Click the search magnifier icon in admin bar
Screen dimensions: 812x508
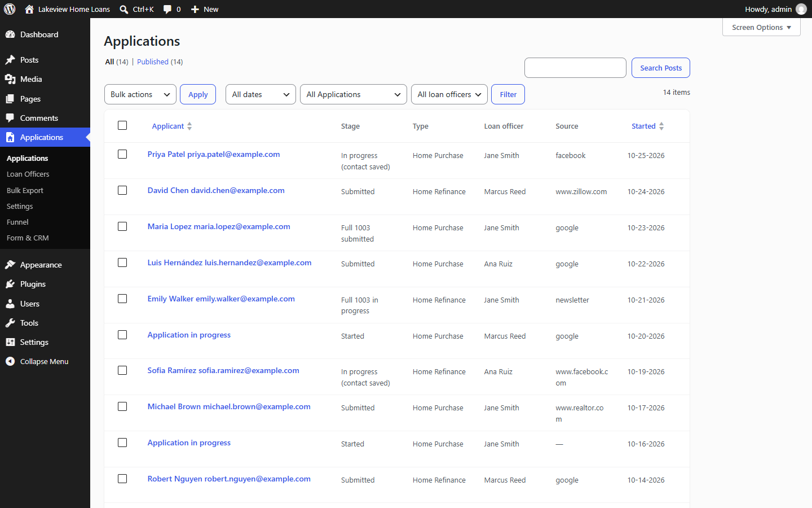tap(124, 9)
